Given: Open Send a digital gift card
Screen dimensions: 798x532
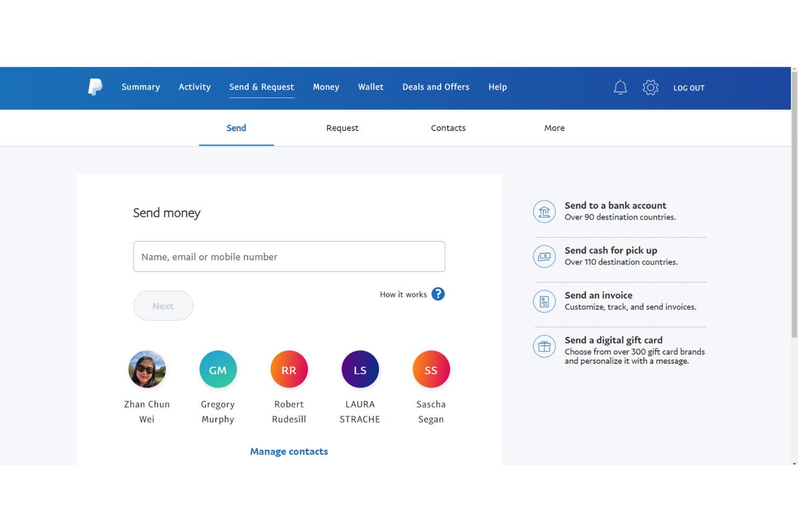Looking at the screenshot, I should (614, 340).
